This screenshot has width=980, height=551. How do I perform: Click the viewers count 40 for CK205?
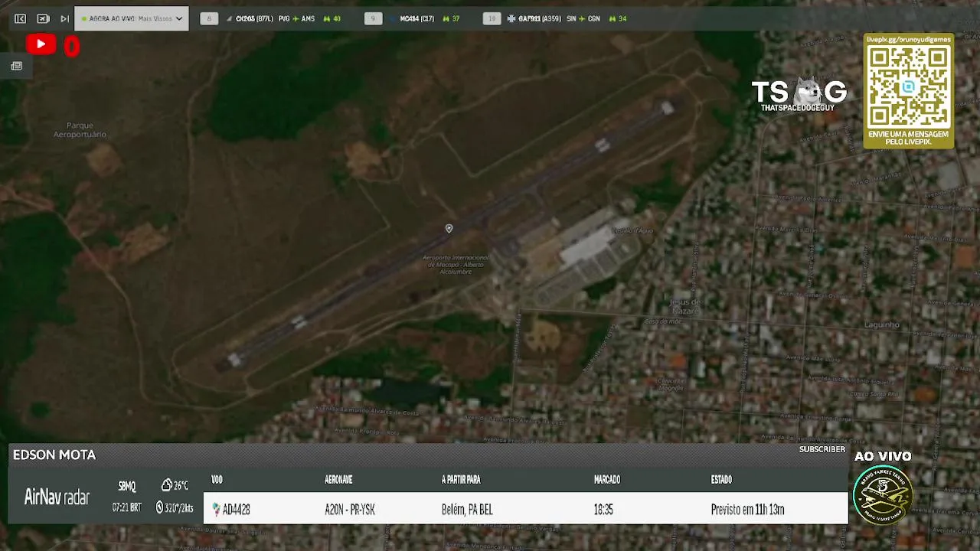click(332, 18)
